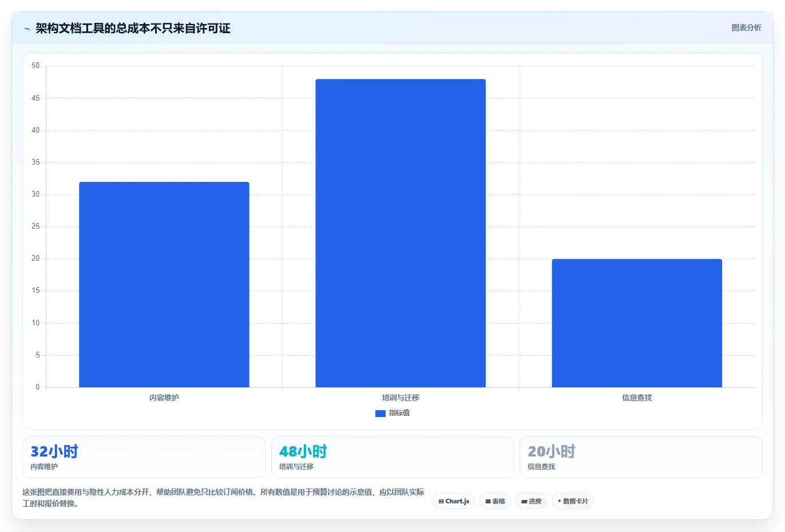Click the star icon in 数据卡片 chip
The image size is (785, 532).
coord(559,501)
